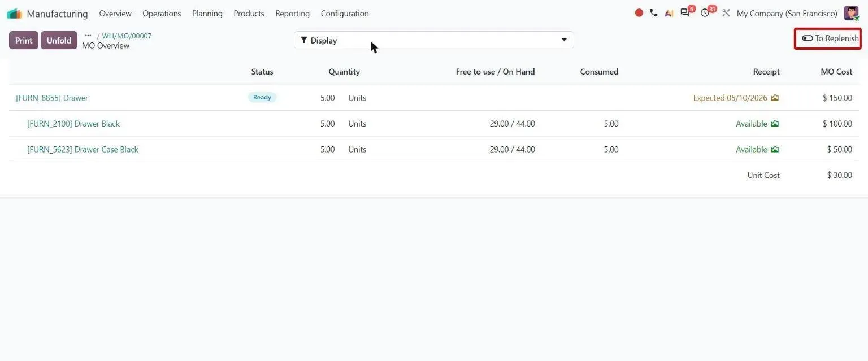Viewport: 868px width, 361px height.
Task: Click 29.00 / 44.00 in Drawer Case Black row
Action: point(513,150)
